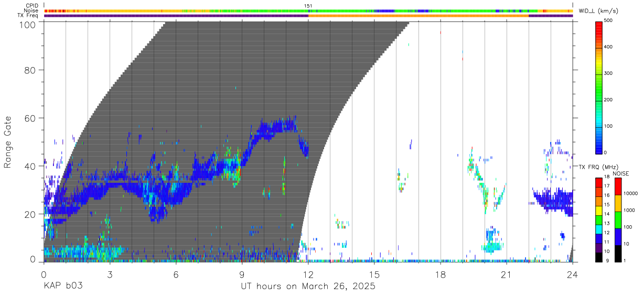Click the 18 UT hour tick label
644x297 pixels.
coord(441,274)
